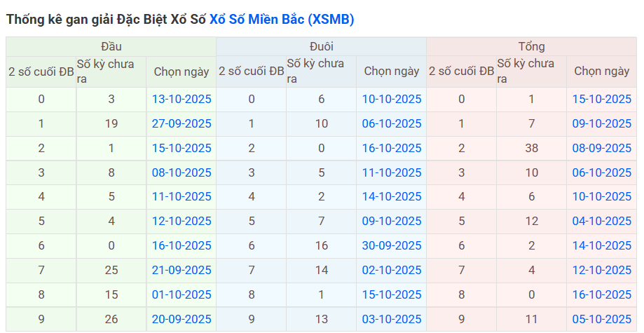The image size is (644, 333).
Task: Open 16-10-2025 in the Đuôi section
Action: pyautogui.click(x=392, y=148)
